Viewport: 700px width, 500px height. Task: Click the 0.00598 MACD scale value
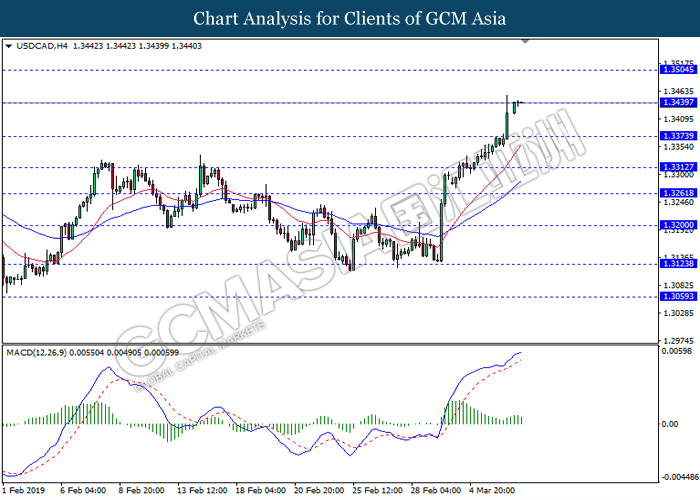[x=676, y=351]
